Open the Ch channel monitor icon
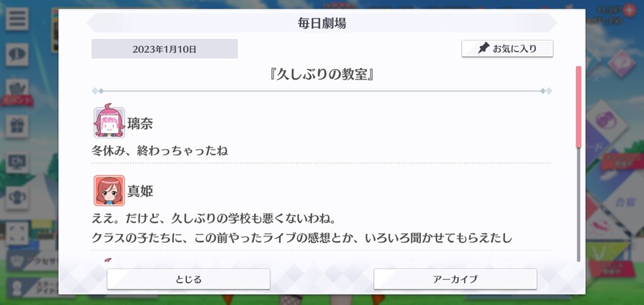The image size is (644, 305). click(17, 163)
